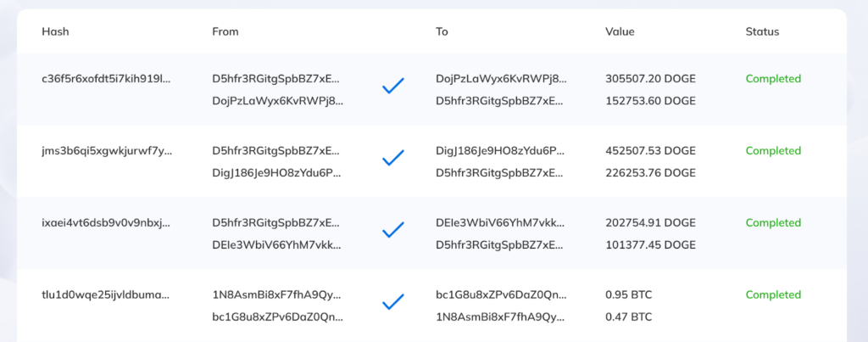
Task: Click Completed status for the 305507.20 DOGE transaction
Action: [x=773, y=79]
